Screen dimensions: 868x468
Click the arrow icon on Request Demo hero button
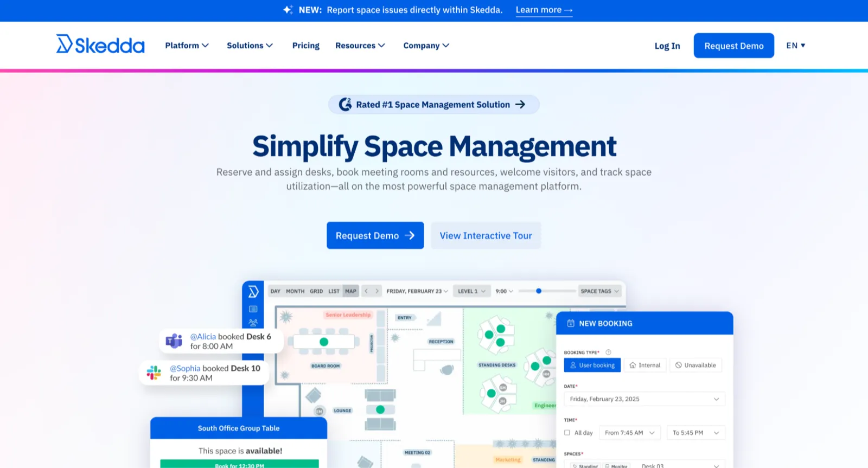pos(410,235)
